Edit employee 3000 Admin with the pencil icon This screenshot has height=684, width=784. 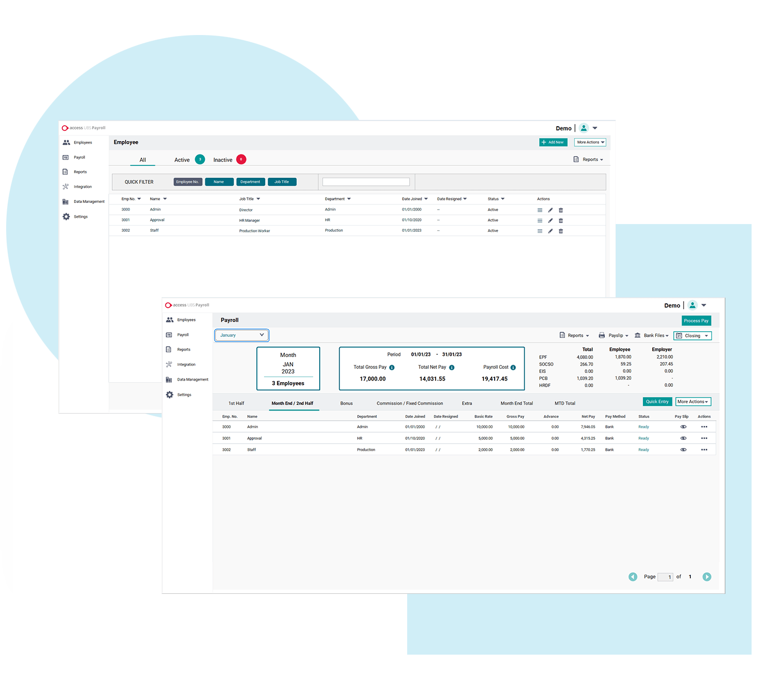[550, 210]
